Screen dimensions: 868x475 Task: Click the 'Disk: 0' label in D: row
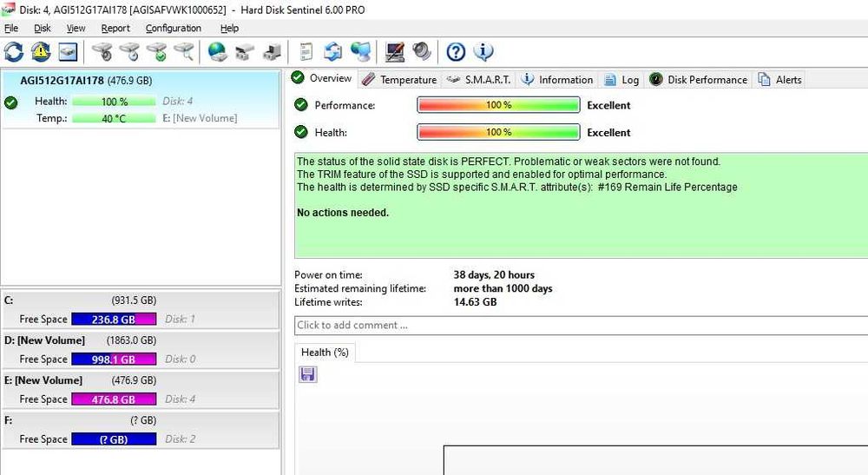180,360
